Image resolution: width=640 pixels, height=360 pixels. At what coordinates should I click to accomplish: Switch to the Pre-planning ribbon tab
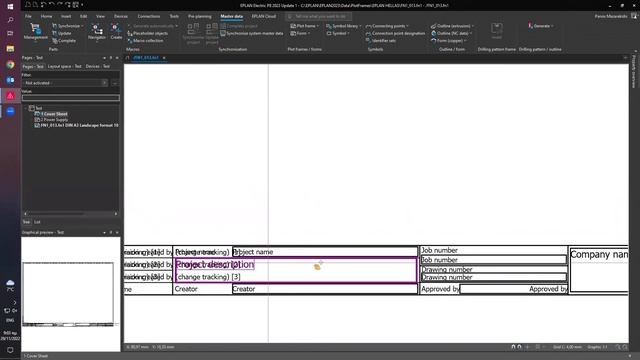coord(200,16)
